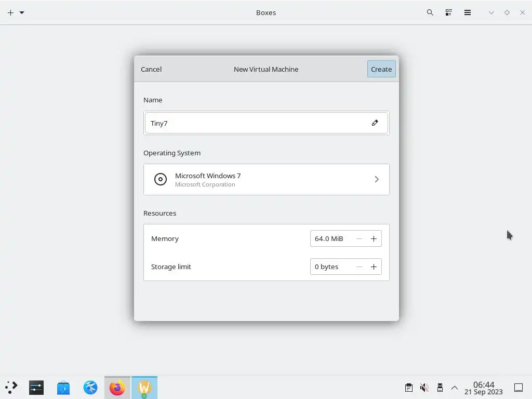Click the Memory label in Resources
This screenshot has height=399, width=532.
(165, 238)
